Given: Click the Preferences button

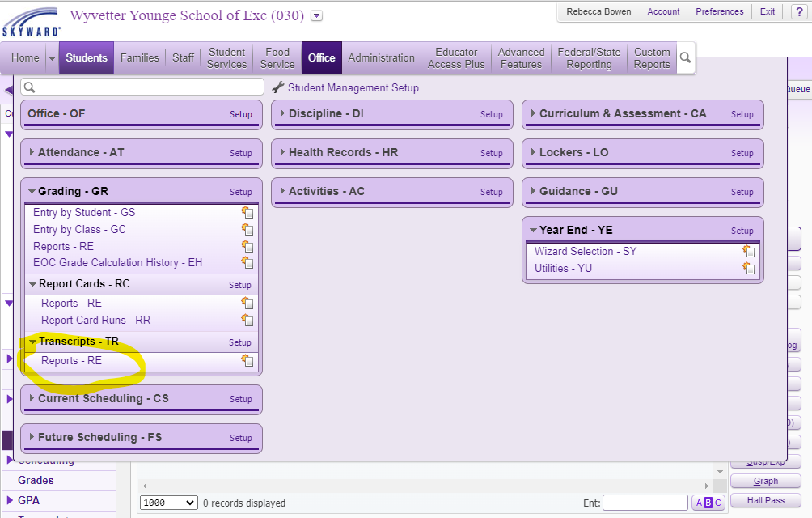Looking at the screenshot, I should (719, 11).
